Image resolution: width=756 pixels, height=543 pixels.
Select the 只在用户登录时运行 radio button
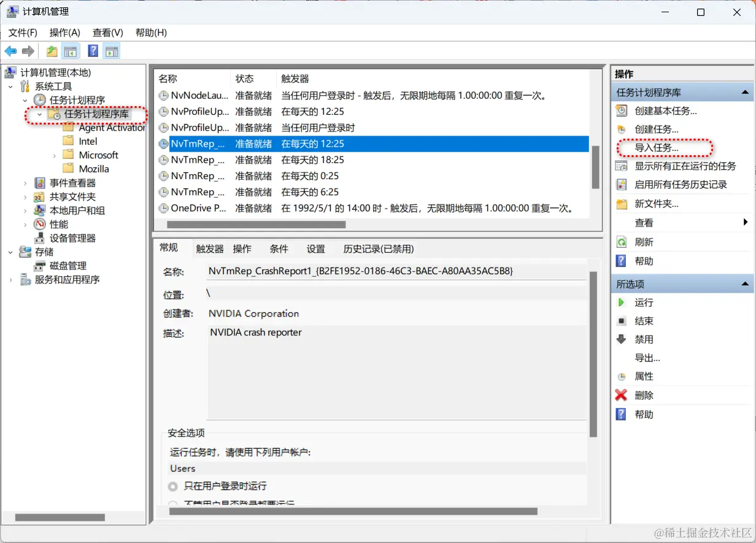pyautogui.click(x=174, y=486)
